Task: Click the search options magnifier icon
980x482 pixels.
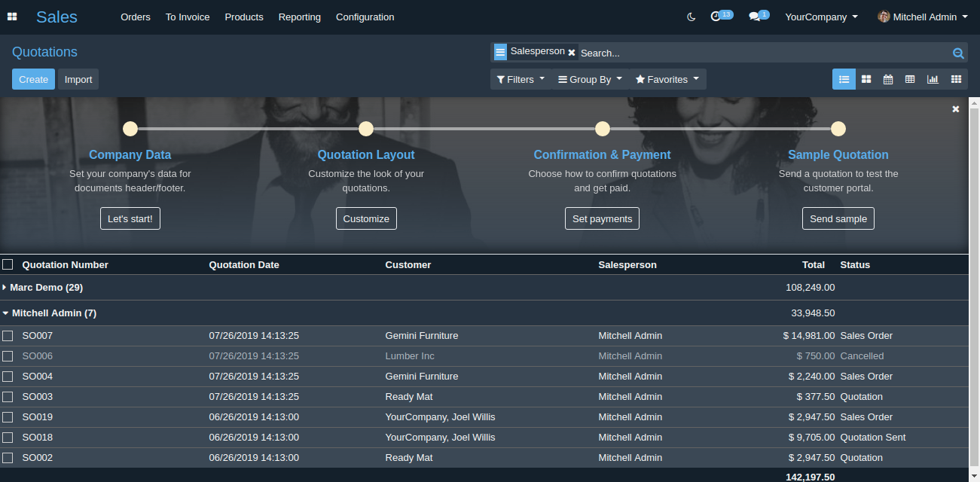Action: (x=958, y=53)
